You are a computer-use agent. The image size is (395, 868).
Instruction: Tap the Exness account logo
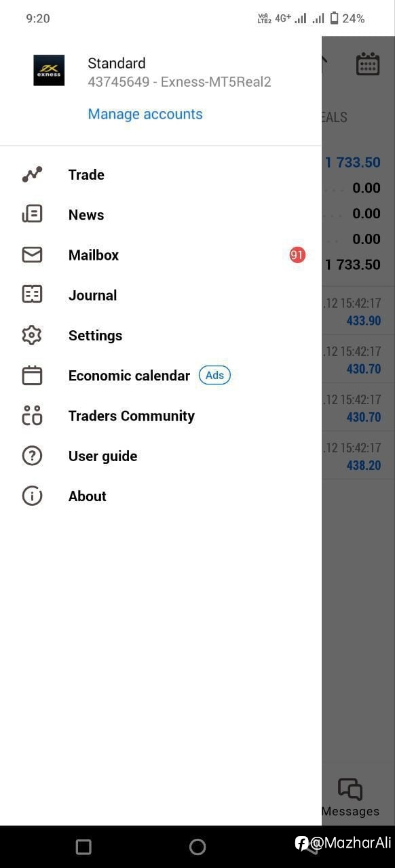49,71
